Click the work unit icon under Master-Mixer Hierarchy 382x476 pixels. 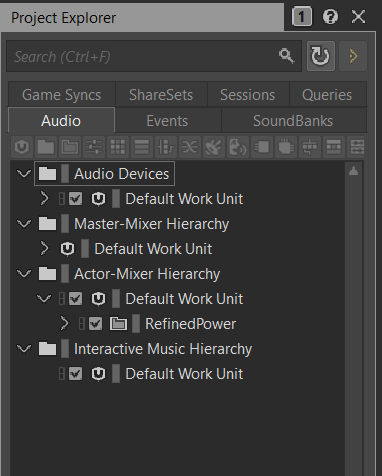tap(67, 249)
